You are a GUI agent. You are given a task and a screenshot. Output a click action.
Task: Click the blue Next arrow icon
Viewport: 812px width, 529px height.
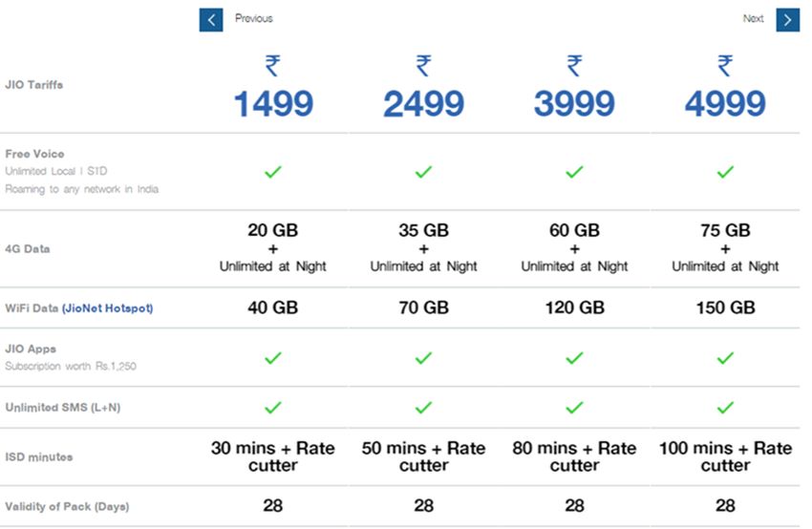click(x=787, y=20)
